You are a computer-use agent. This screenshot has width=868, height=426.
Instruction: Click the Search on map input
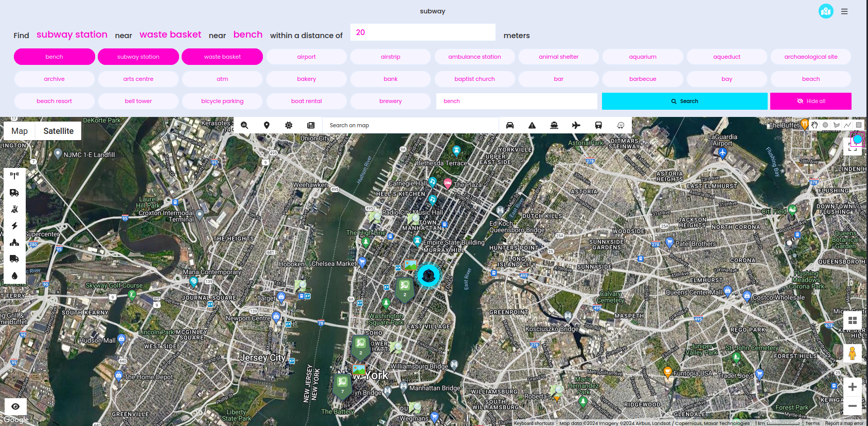(411, 125)
